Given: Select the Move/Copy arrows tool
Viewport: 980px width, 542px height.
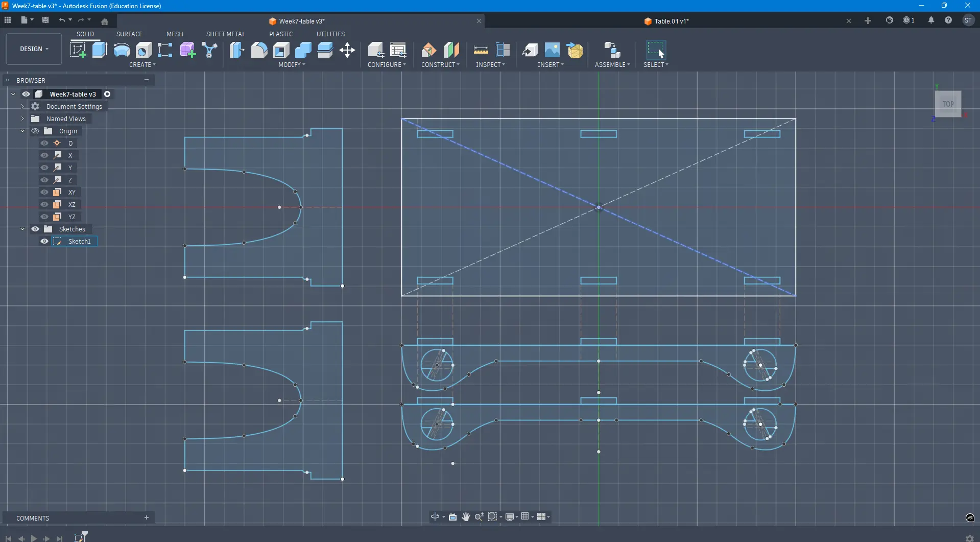Looking at the screenshot, I should (x=347, y=50).
